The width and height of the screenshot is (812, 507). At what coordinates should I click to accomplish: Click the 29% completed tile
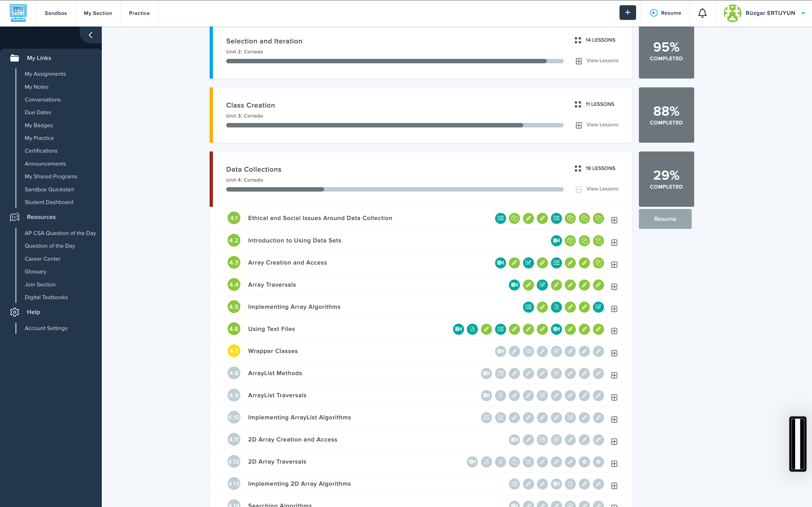666,179
